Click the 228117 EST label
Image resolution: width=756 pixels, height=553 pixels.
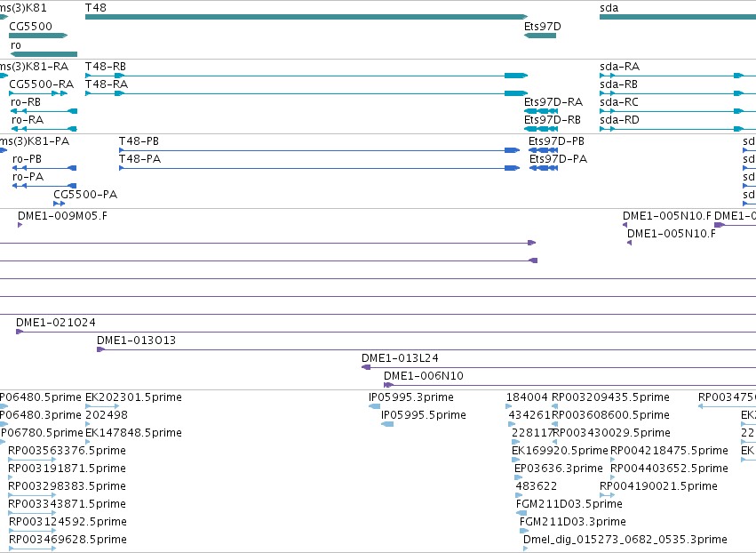(x=532, y=433)
